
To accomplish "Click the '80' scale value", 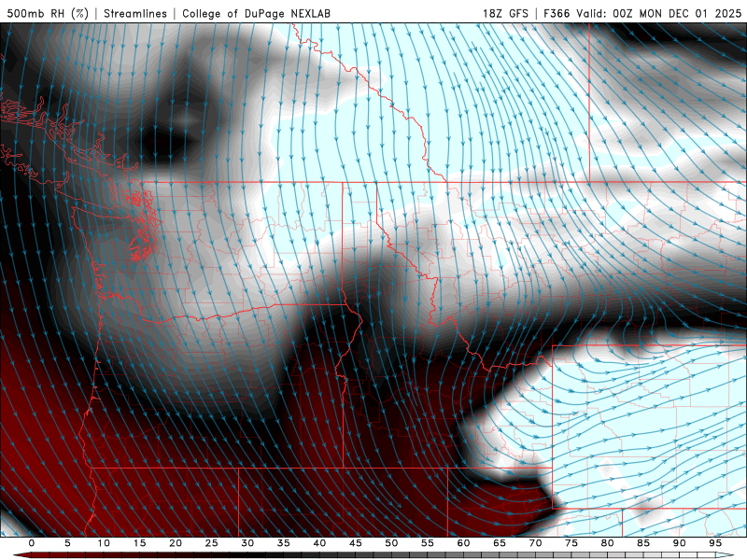I will [x=608, y=543].
